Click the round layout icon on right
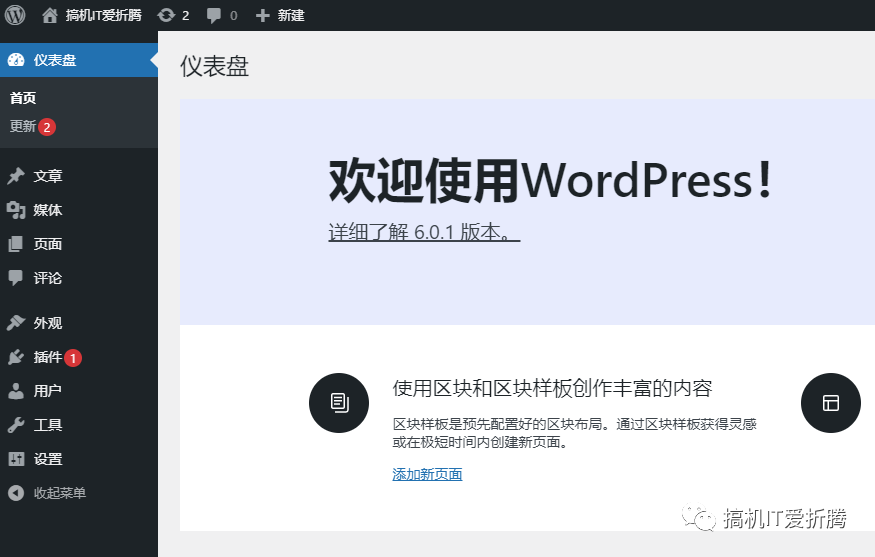Image resolution: width=875 pixels, height=557 pixels. point(831,403)
